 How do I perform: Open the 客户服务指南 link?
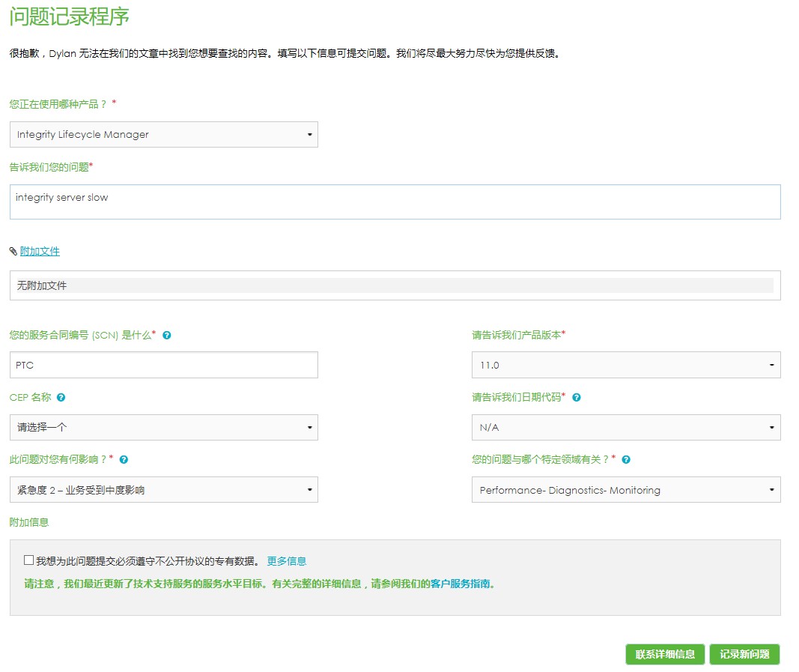point(462,584)
